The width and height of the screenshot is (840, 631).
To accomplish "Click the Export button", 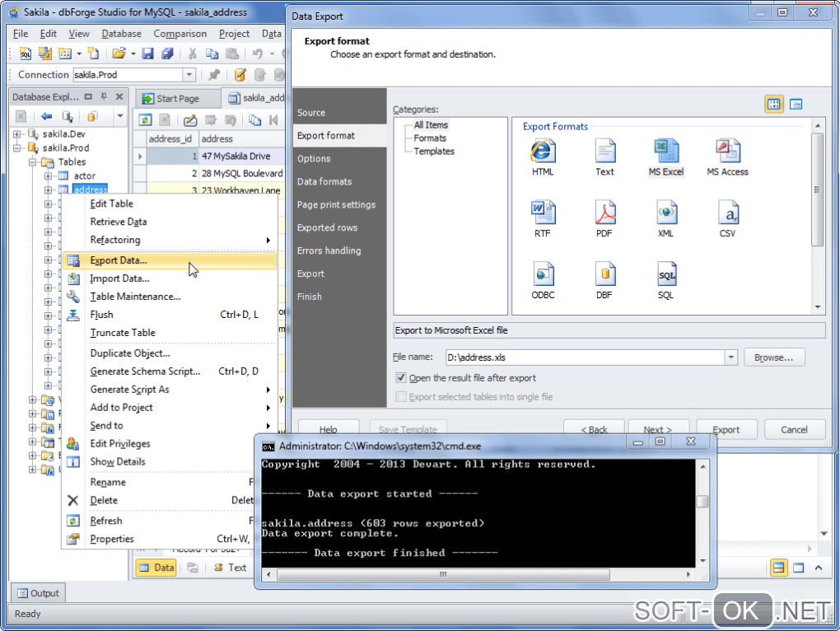I will pyautogui.click(x=726, y=429).
